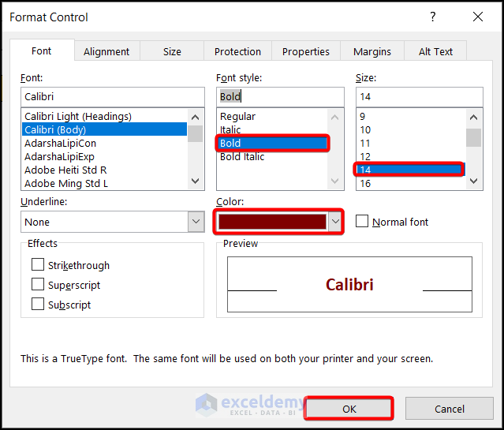Expand the Color dropdown arrow
This screenshot has height=430, width=504.
[x=335, y=222]
